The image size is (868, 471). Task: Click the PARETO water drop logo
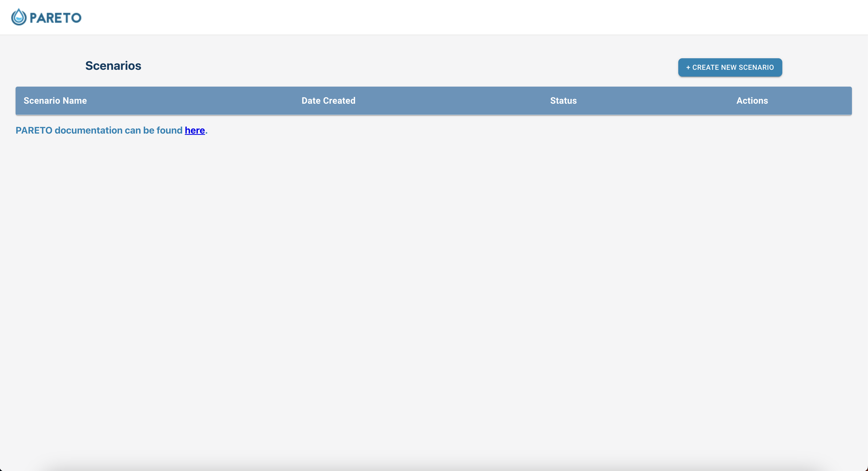pyautogui.click(x=46, y=17)
